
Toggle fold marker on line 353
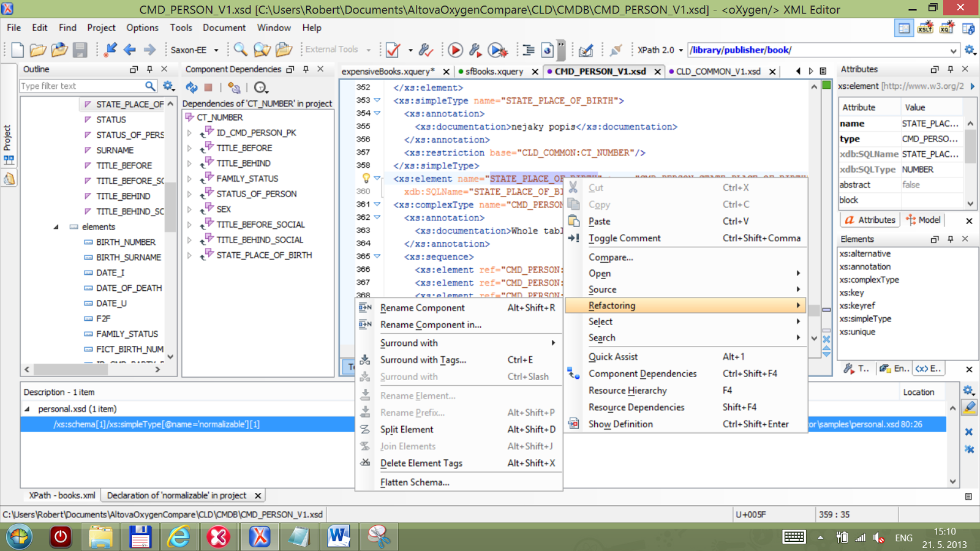click(377, 100)
